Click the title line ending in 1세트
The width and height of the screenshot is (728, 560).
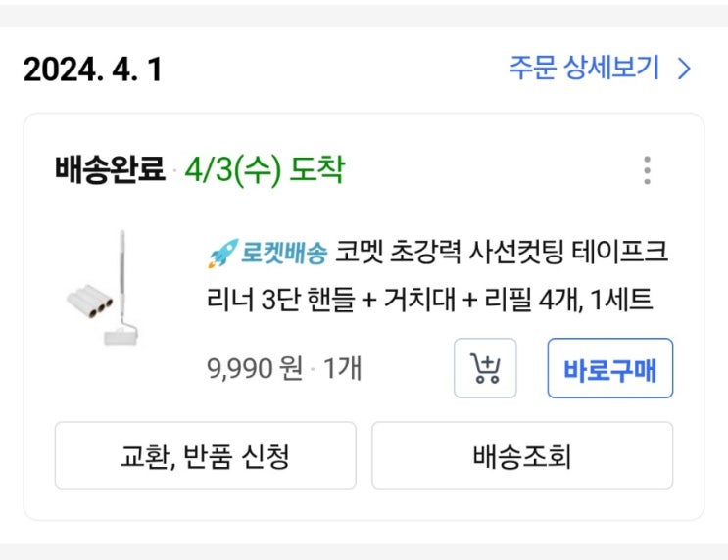coord(429,299)
